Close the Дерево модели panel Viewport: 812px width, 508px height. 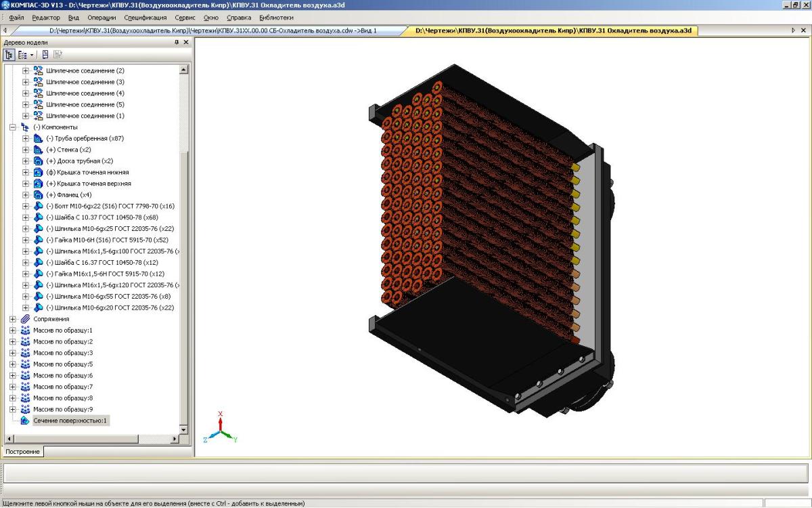tap(186, 42)
